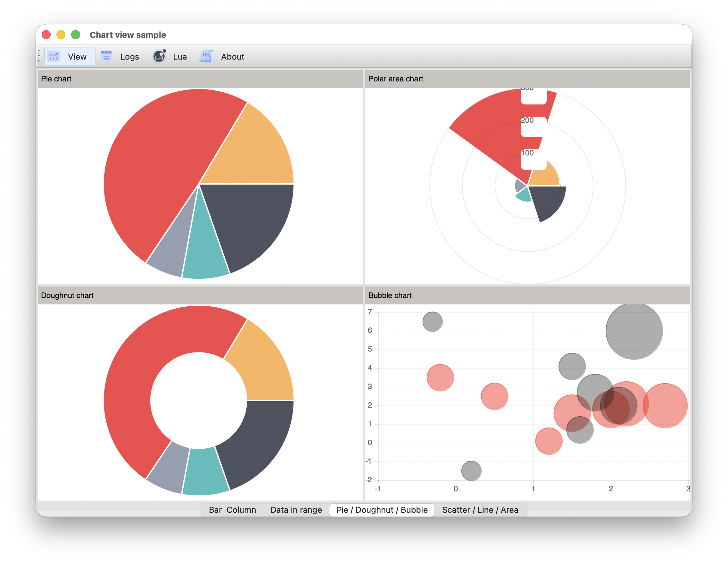Switch to the Bar Column tab
This screenshot has width=728, height=564.
[232, 510]
